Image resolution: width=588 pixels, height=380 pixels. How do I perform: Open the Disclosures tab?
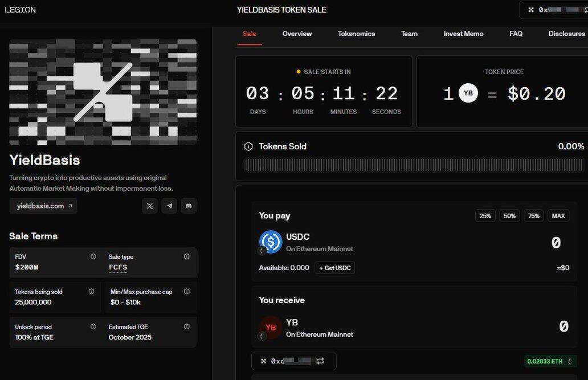[x=566, y=34]
